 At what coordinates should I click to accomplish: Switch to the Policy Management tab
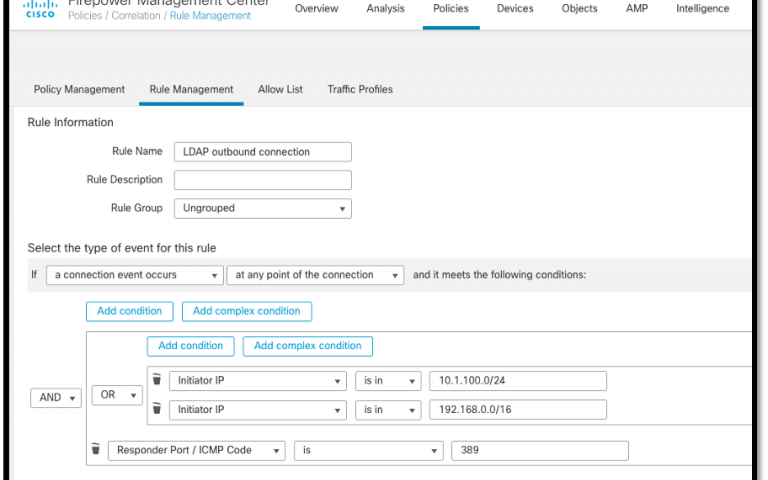point(79,89)
